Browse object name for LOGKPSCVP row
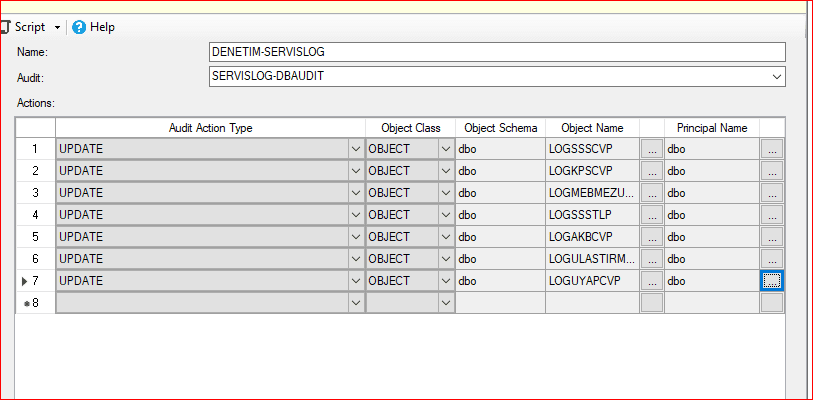 click(652, 171)
